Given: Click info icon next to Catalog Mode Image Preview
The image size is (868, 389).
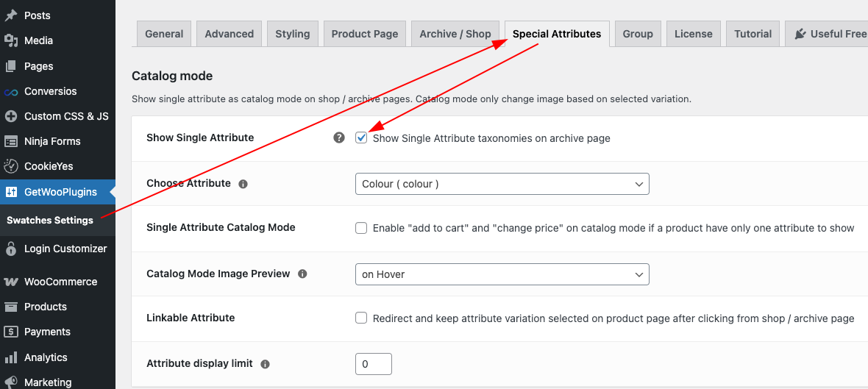Looking at the screenshot, I should click(x=302, y=274).
